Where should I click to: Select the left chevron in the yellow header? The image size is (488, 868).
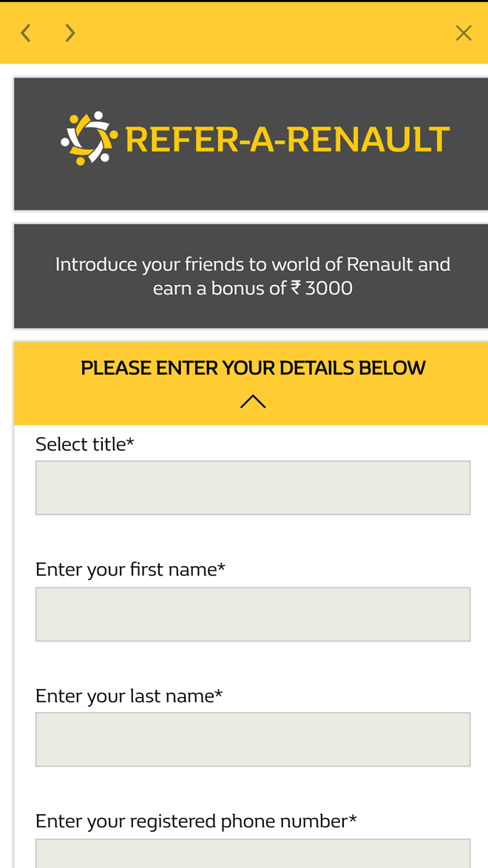coord(24,32)
